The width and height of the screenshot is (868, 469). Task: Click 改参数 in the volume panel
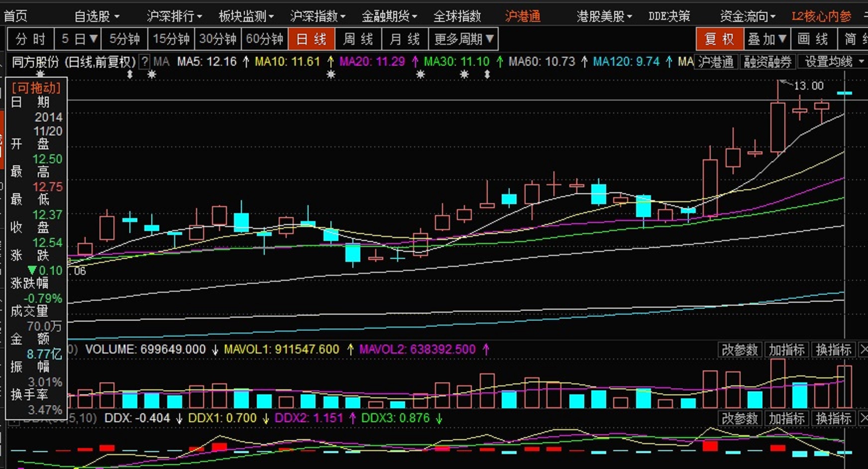740,350
